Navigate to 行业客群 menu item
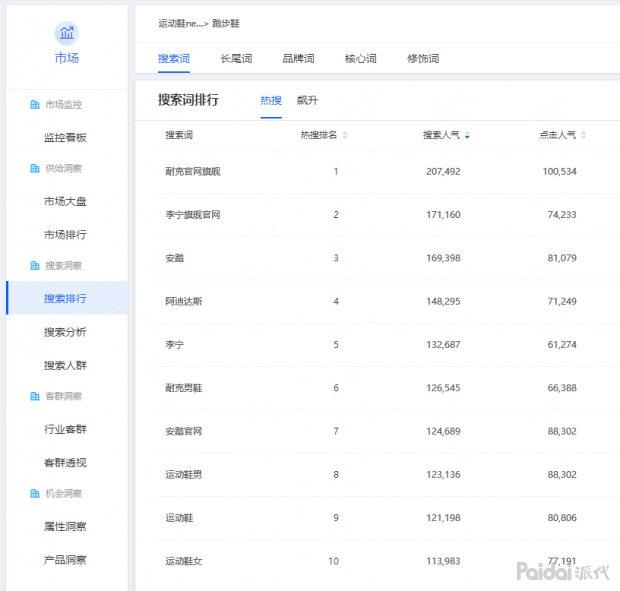 pos(65,429)
